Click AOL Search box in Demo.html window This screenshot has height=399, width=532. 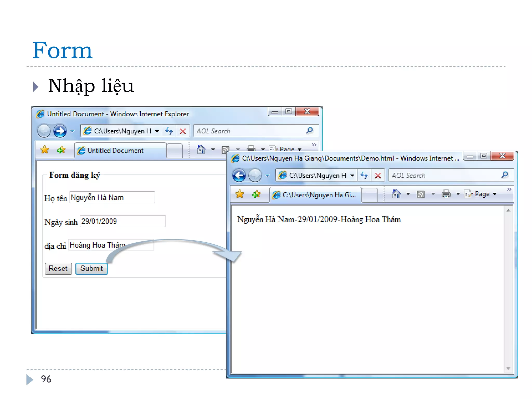coord(445,175)
